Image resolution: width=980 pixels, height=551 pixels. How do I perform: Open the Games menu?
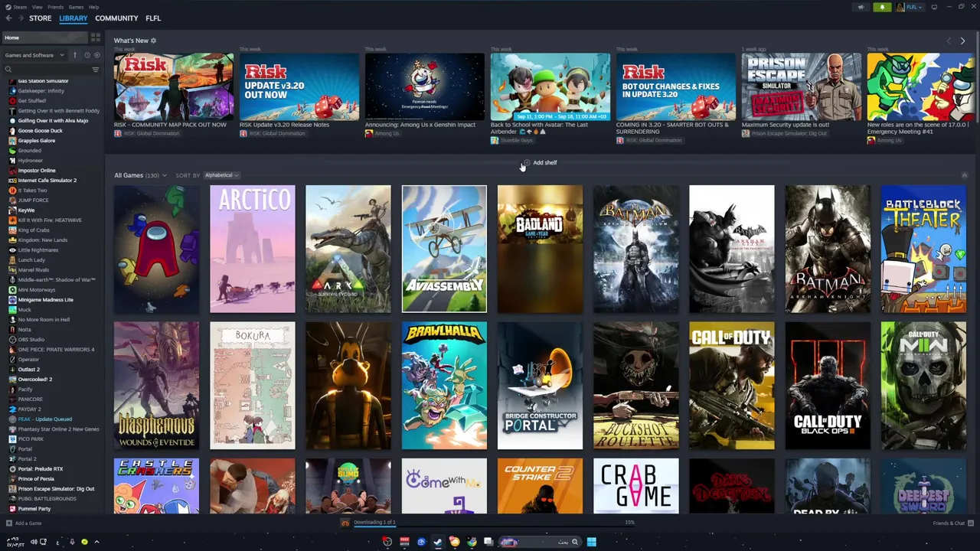tap(76, 7)
